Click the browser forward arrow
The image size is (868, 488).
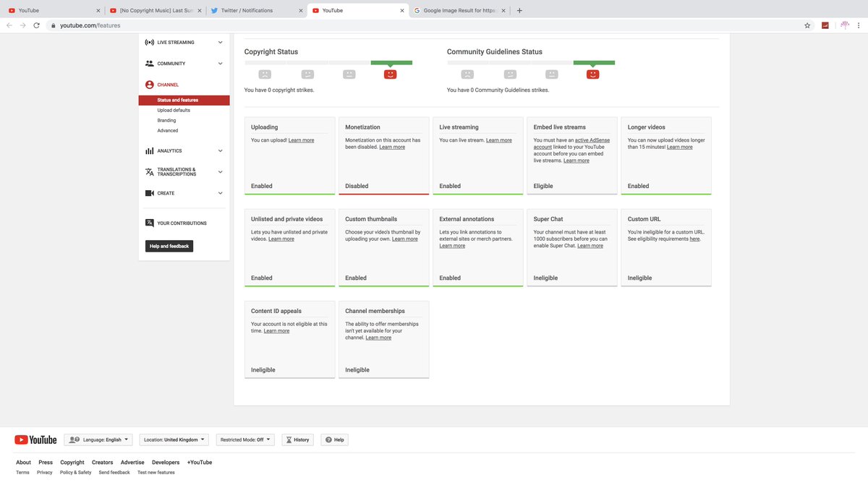pyautogui.click(x=22, y=25)
